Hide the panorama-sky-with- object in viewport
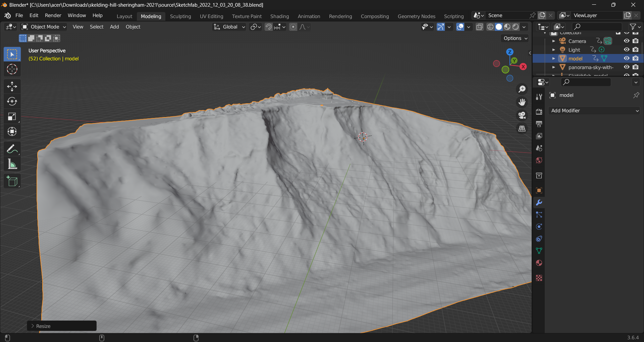Viewport: 644px width, 342px height. (x=626, y=67)
